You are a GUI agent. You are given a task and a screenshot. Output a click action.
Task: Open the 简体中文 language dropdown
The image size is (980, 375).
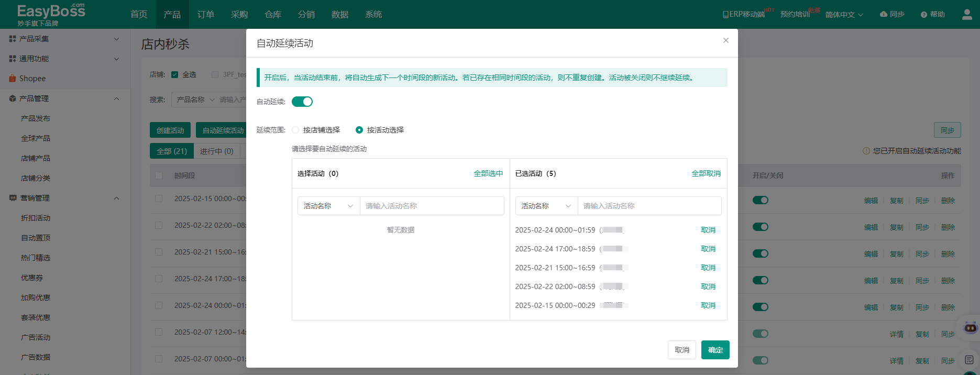click(x=844, y=15)
